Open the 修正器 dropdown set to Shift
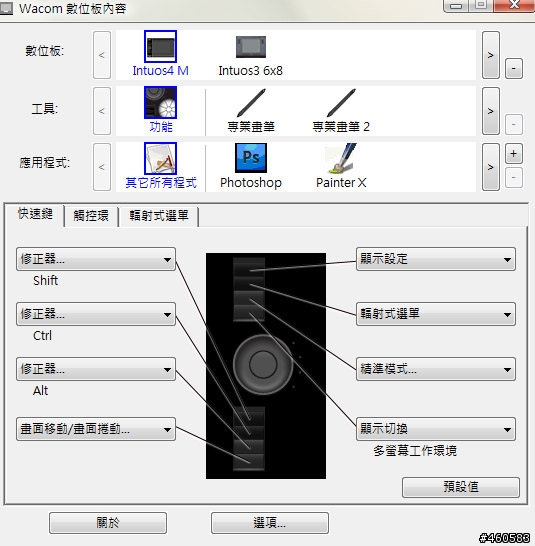The height and width of the screenshot is (546, 535). pyautogui.click(x=96, y=259)
